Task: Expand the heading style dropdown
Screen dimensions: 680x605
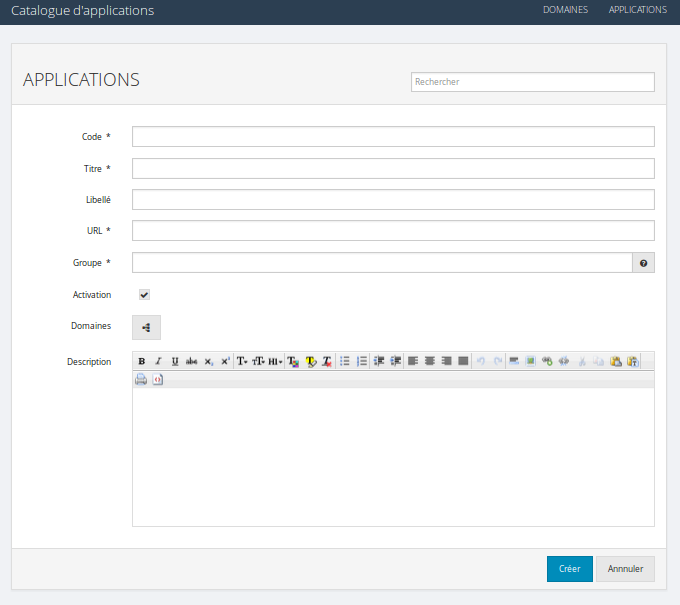Action: (275, 361)
